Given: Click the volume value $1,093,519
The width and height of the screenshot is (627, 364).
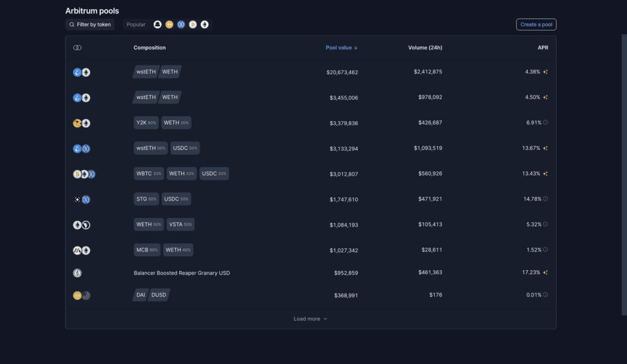Looking at the screenshot, I should click(x=428, y=148).
